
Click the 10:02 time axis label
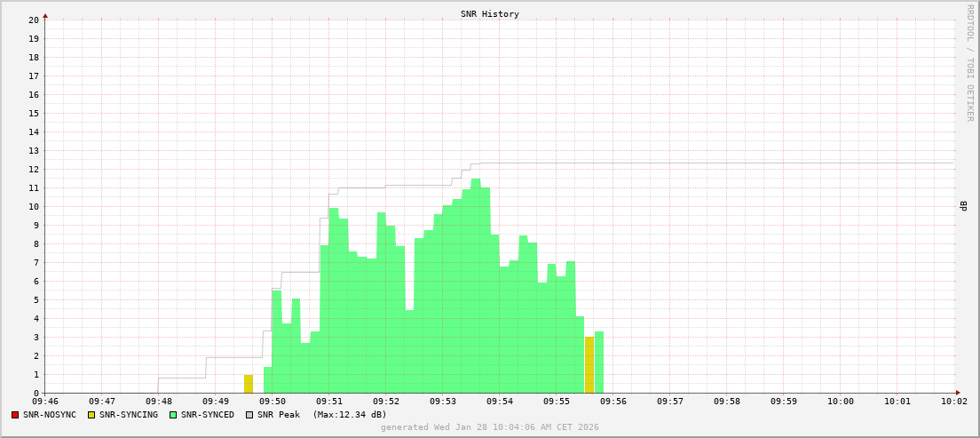954,402
